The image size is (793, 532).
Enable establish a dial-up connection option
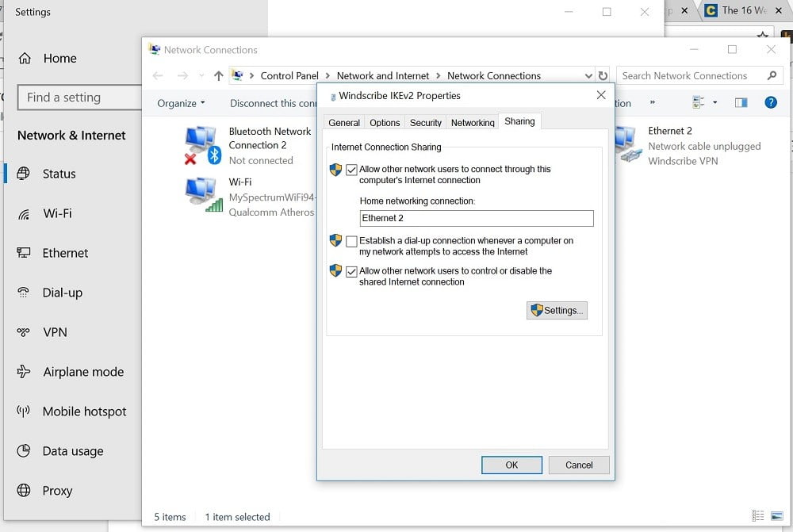351,240
